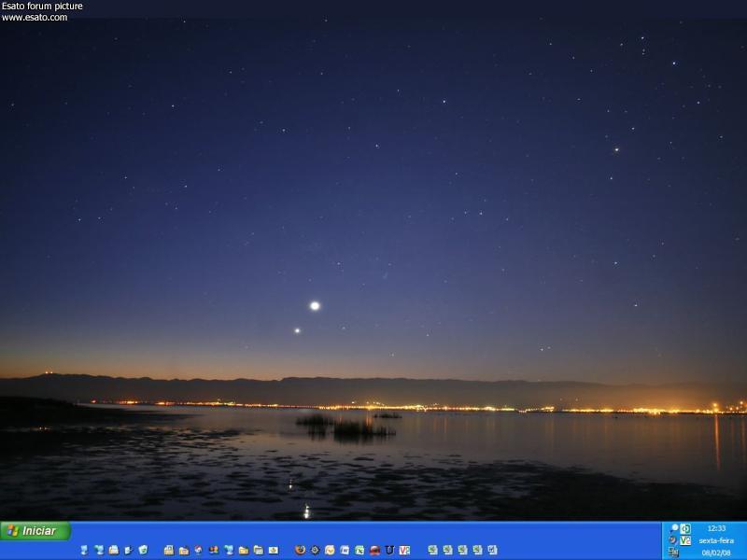The height and width of the screenshot is (560, 747).
Task: Click the 12:33 clock time
Action: tap(716, 528)
